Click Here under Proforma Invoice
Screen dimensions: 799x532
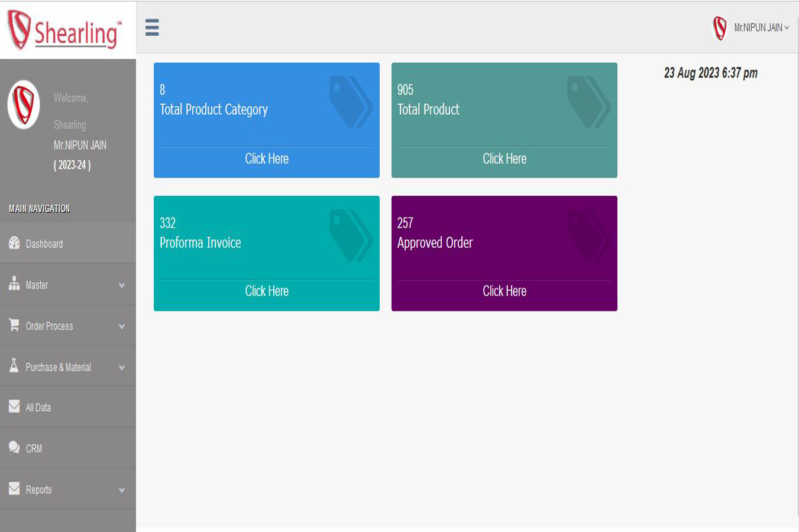pyautogui.click(x=267, y=291)
